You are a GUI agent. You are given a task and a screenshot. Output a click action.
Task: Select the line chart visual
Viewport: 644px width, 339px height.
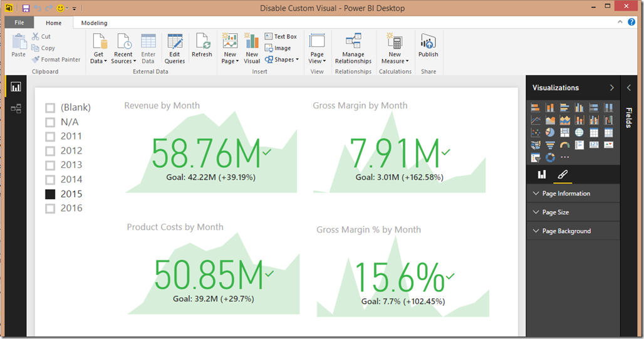click(x=535, y=120)
